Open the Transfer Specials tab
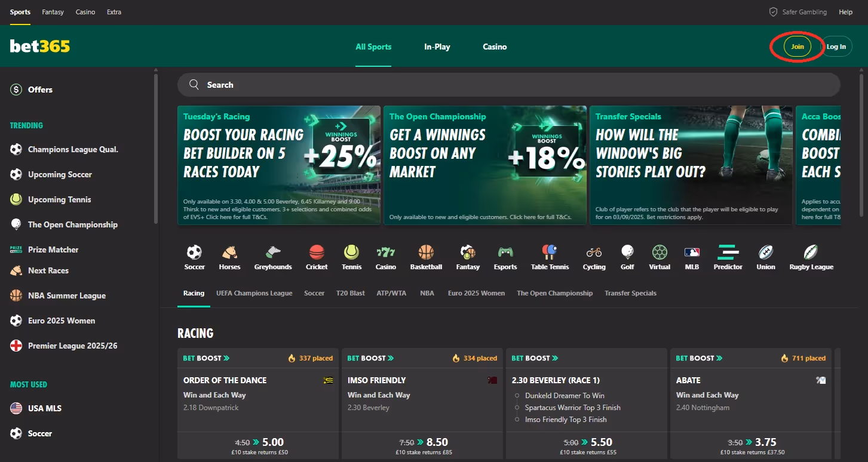868x462 pixels. coord(630,293)
